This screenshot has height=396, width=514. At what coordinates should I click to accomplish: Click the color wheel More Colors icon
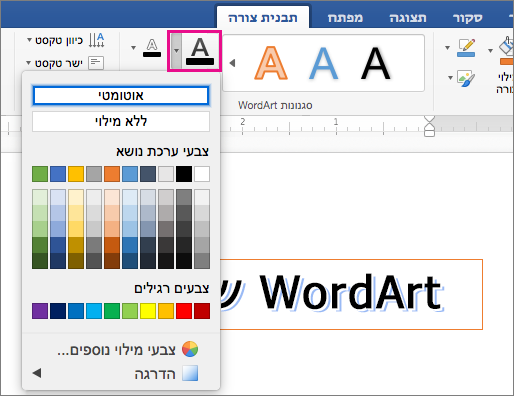[x=190, y=349]
